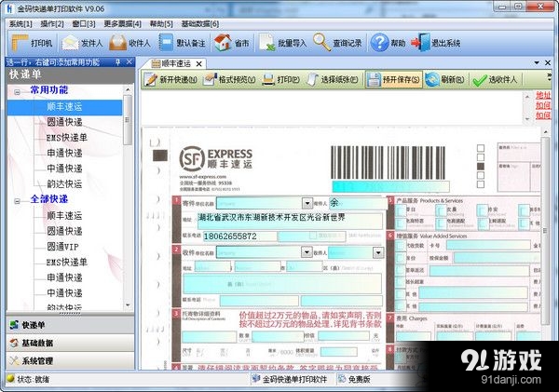Image resolution: width=559 pixels, height=392 pixels.
Task: Click 格式预览 preview icon
Action: [x=210, y=79]
